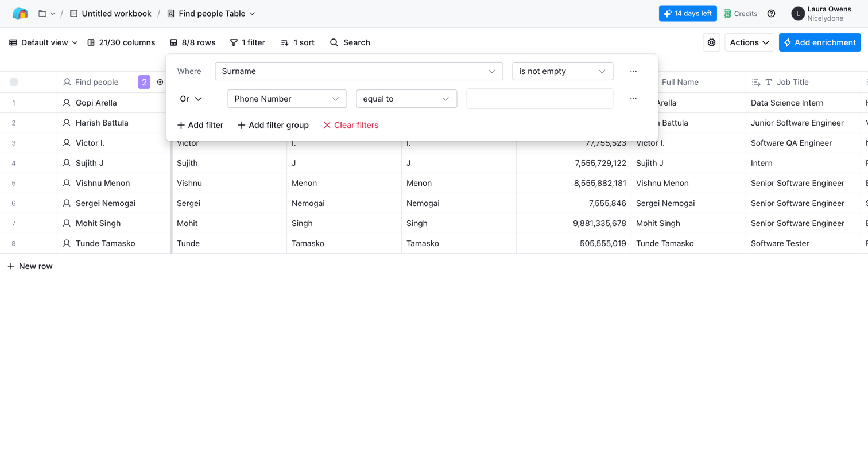This screenshot has width=868, height=467.
Task: Click the person icon beside Vishnu Menon
Action: (x=67, y=183)
